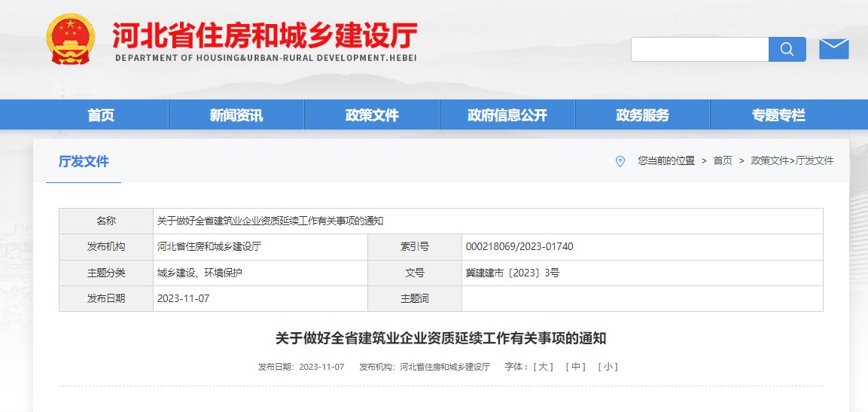The width and height of the screenshot is (868, 412).
Task: Open the 政府信息公开 navigation menu
Action: click(x=507, y=115)
